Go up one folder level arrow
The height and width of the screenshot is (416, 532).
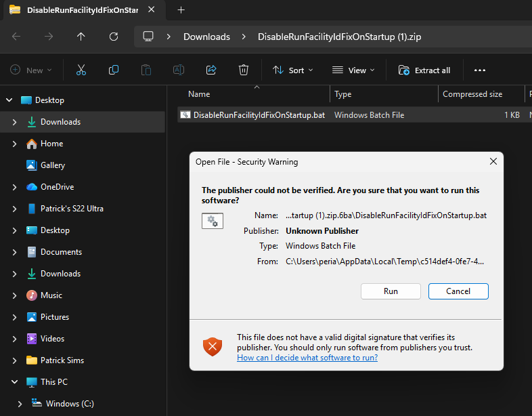click(x=81, y=37)
